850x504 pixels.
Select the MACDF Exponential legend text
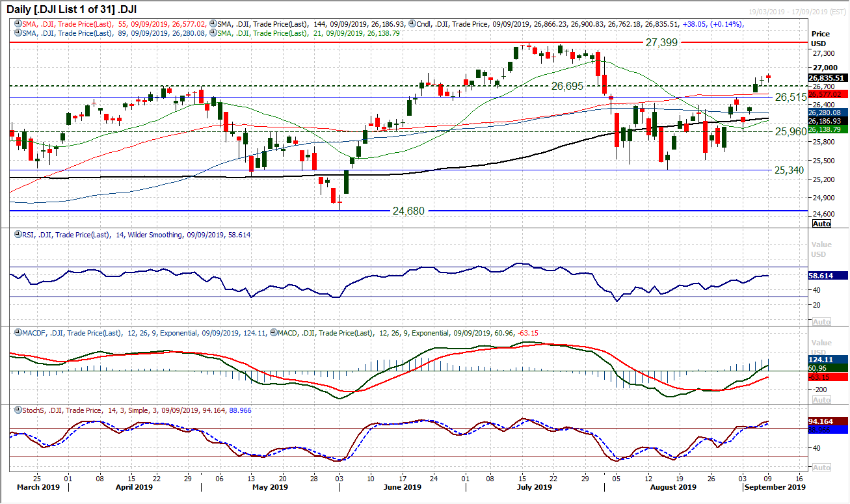coord(145,333)
